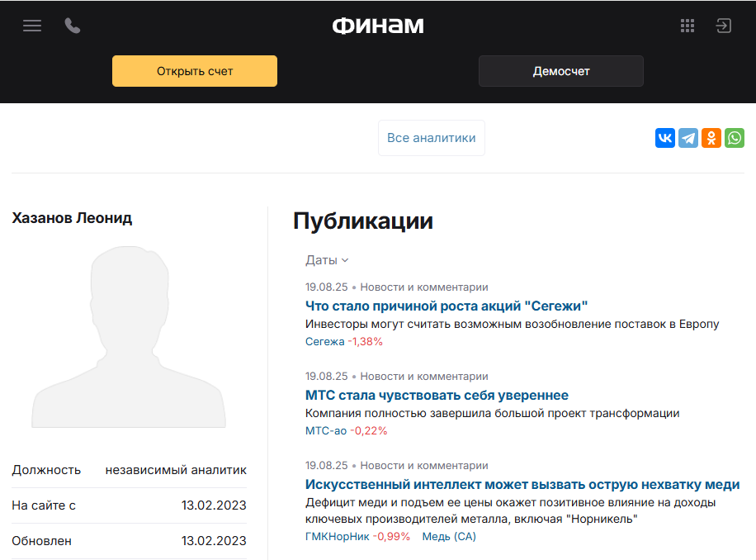Click the -0,22% change value

click(368, 430)
